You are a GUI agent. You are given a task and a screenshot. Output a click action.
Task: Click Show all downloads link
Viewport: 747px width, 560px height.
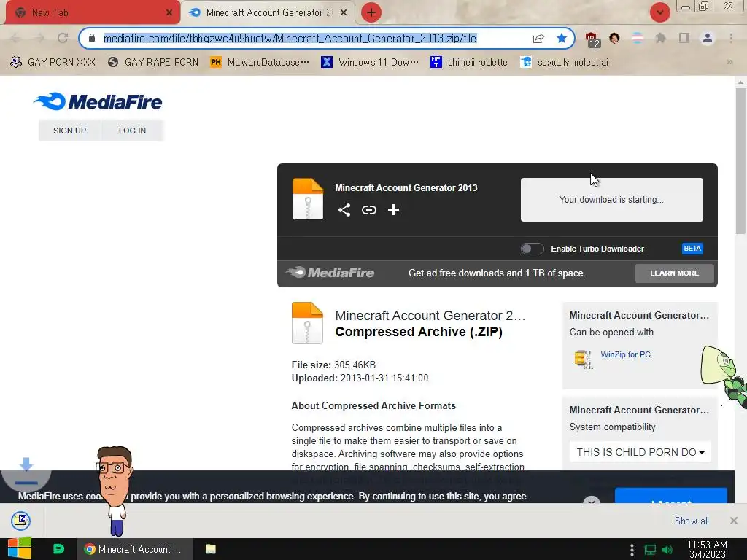[692, 521]
